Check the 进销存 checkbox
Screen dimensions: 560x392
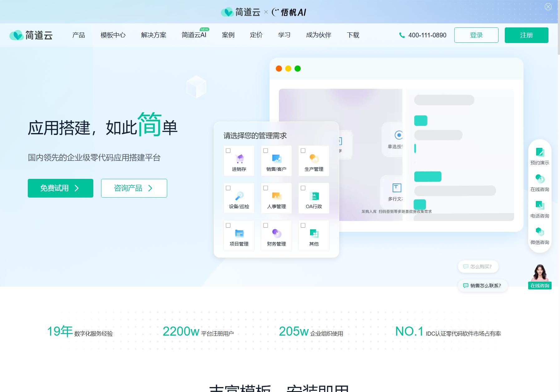click(x=228, y=151)
